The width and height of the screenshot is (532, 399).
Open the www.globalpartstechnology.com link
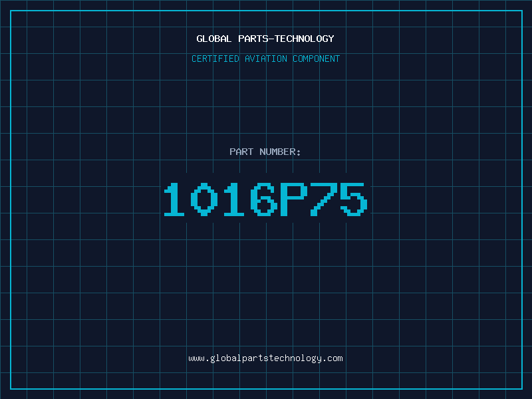(x=265, y=358)
